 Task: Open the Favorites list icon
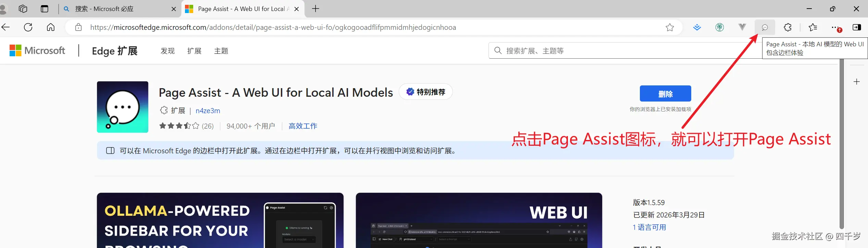(813, 27)
